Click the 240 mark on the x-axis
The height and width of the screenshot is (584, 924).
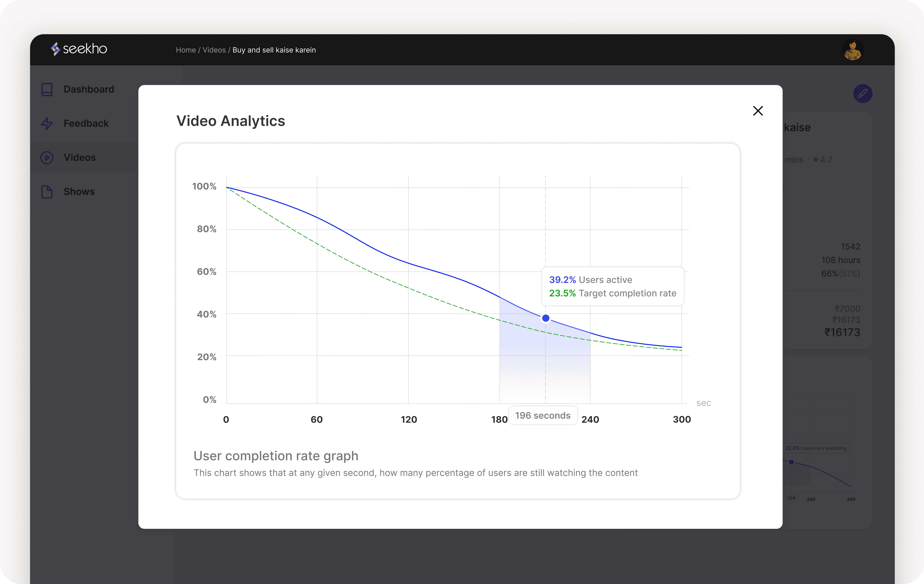tap(590, 420)
